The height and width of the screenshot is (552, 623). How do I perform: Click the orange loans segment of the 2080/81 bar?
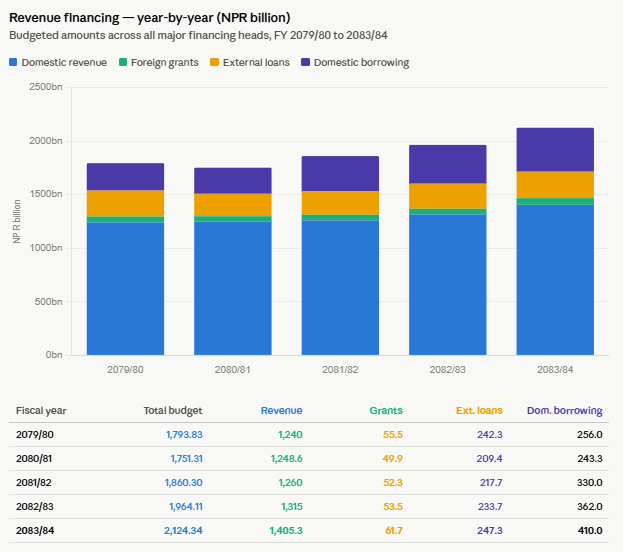(x=233, y=205)
